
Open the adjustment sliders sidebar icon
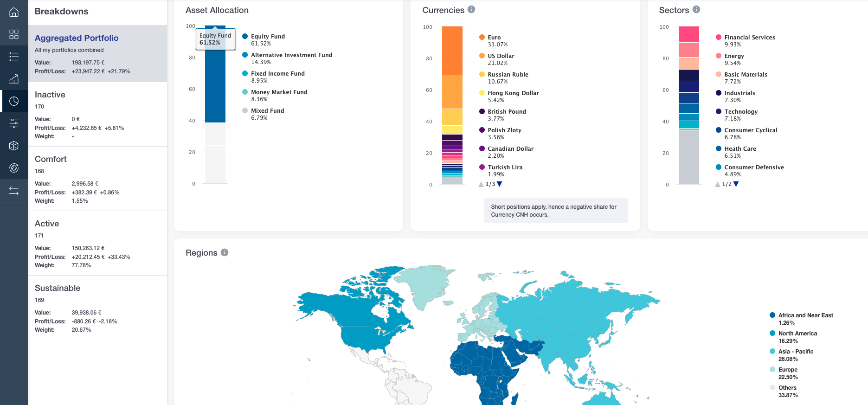point(14,123)
